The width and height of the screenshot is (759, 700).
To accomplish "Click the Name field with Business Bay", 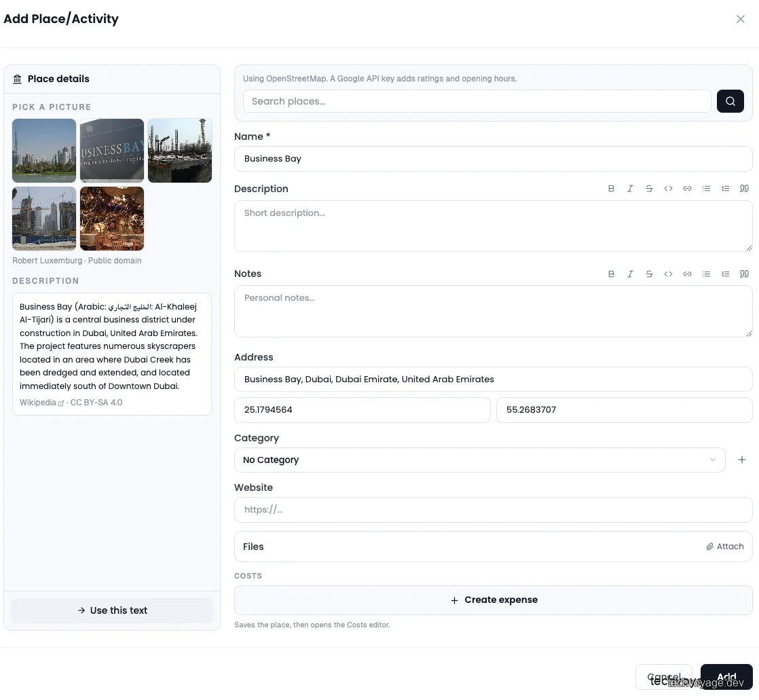I will click(494, 159).
